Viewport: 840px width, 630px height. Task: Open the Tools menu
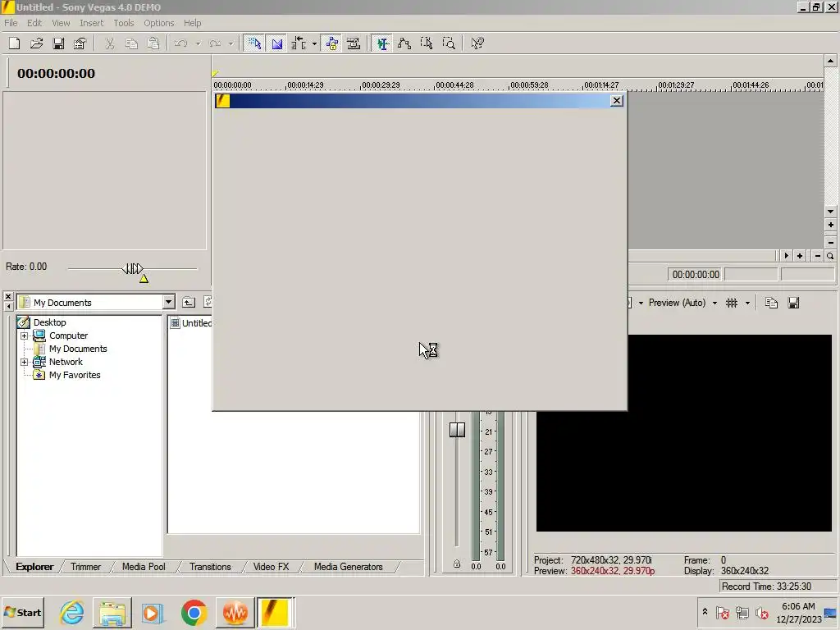point(123,23)
